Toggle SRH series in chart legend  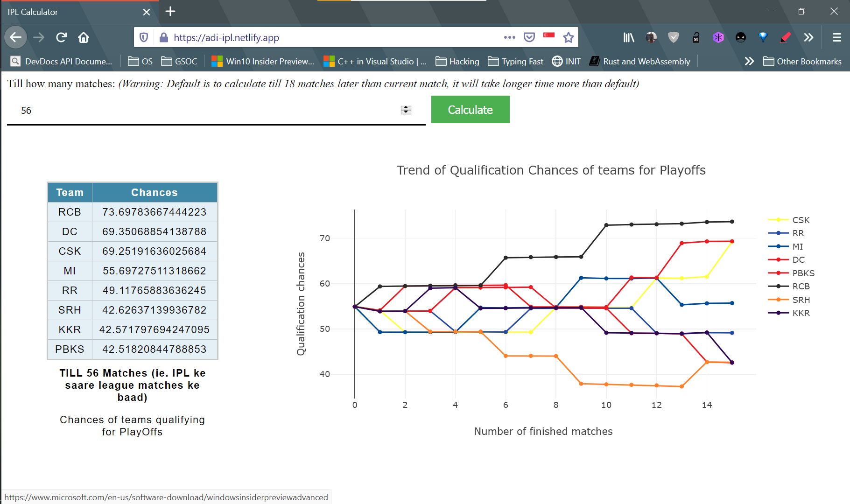coord(789,300)
